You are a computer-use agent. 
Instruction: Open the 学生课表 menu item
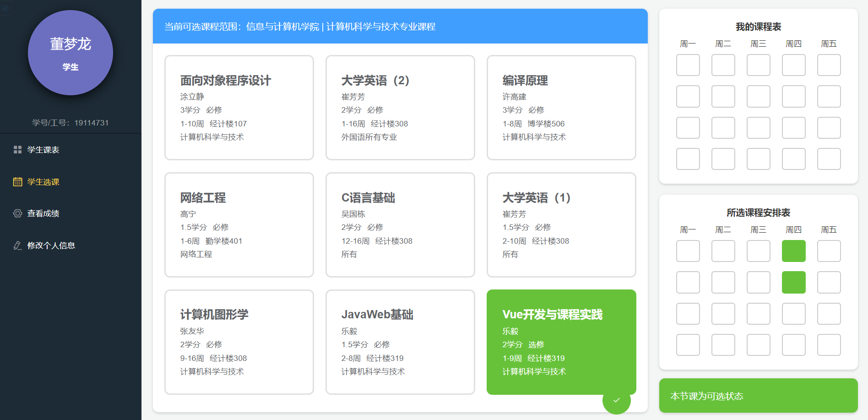click(71, 150)
